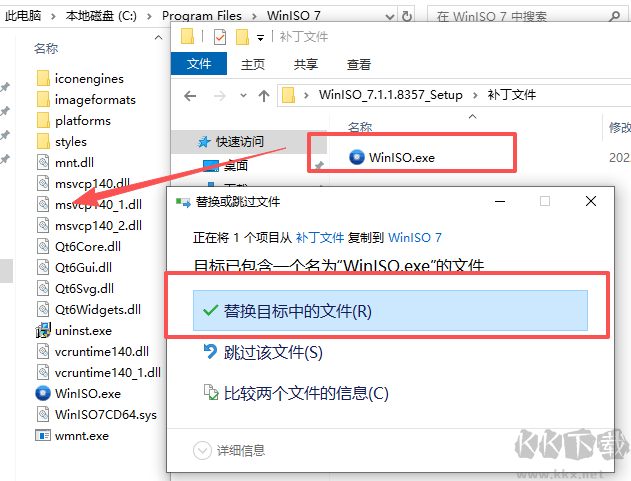Image resolution: width=631 pixels, height=481 pixels.
Task: Select WinISO.exe disc icon in 补丁文件 window
Action: point(357,157)
